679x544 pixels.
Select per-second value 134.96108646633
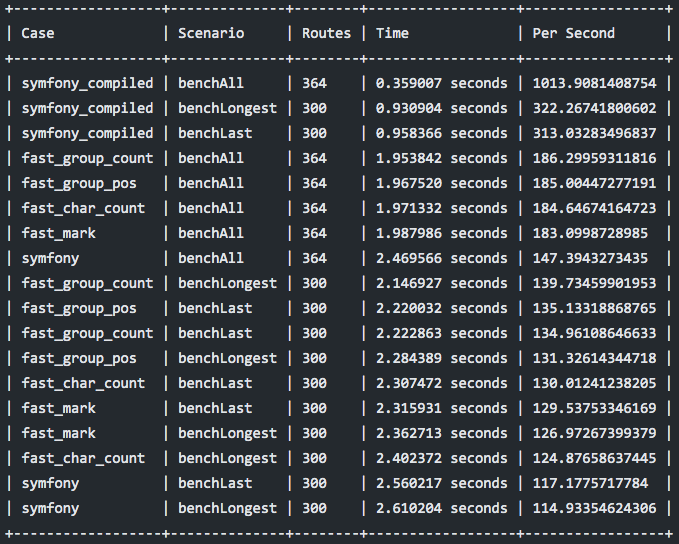tap(595, 333)
